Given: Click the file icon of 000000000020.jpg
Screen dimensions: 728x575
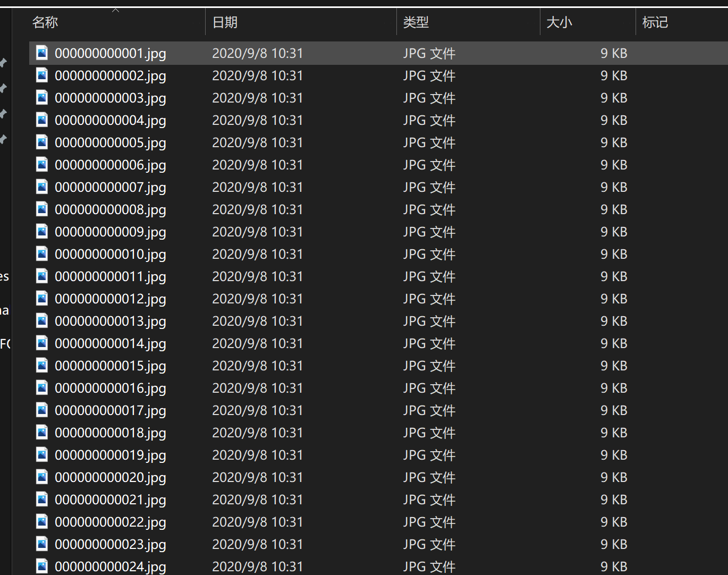Looking at the screenshot, I should 42,477.
